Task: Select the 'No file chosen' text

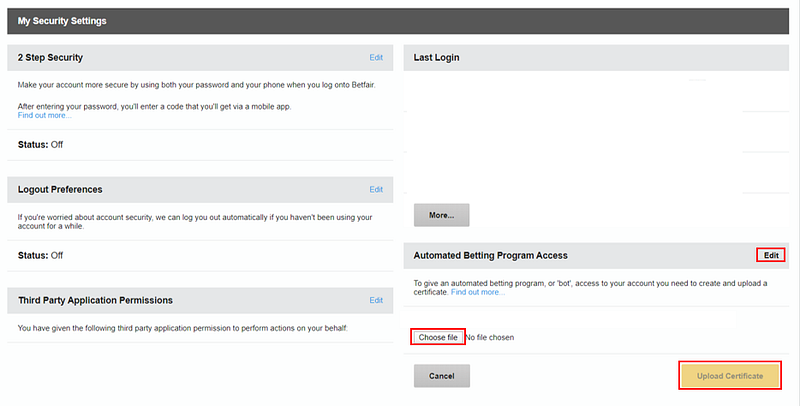Action: 490,338
